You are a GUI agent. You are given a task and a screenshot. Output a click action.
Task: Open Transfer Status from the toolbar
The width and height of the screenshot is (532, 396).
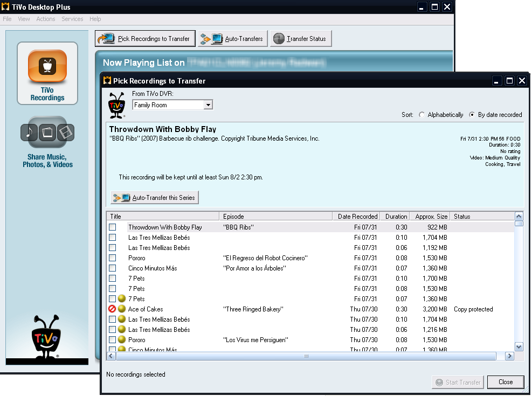(301, 39)
